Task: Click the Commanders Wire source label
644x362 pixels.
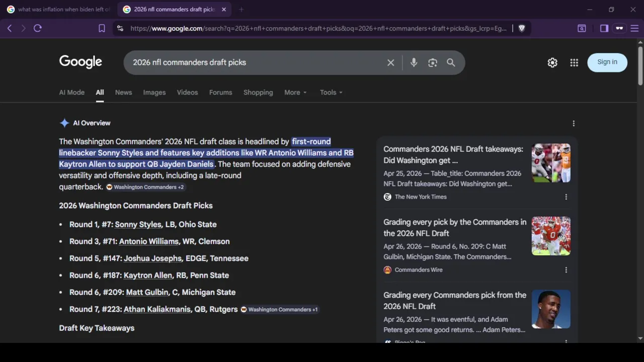Action: tap(419, 270)
